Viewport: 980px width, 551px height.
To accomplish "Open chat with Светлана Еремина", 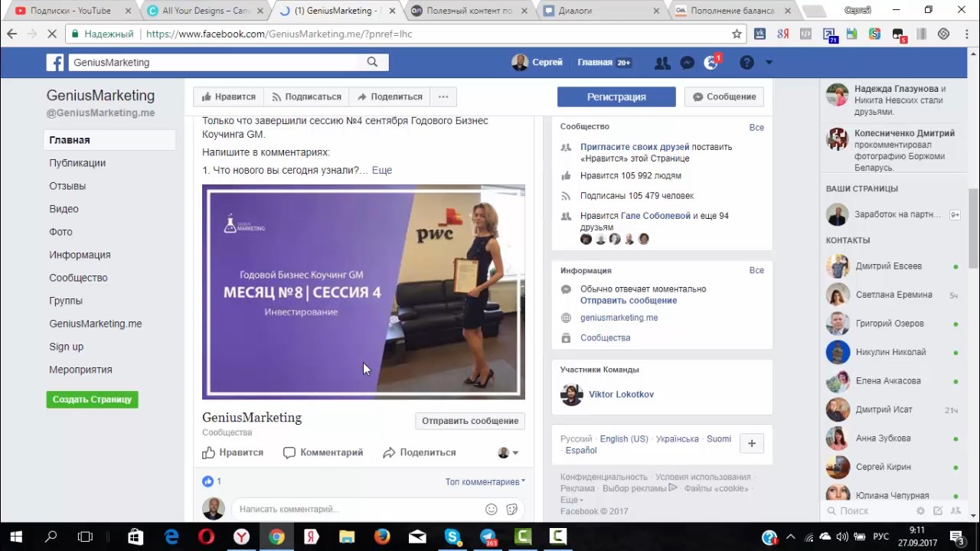I will pos(893,295).
